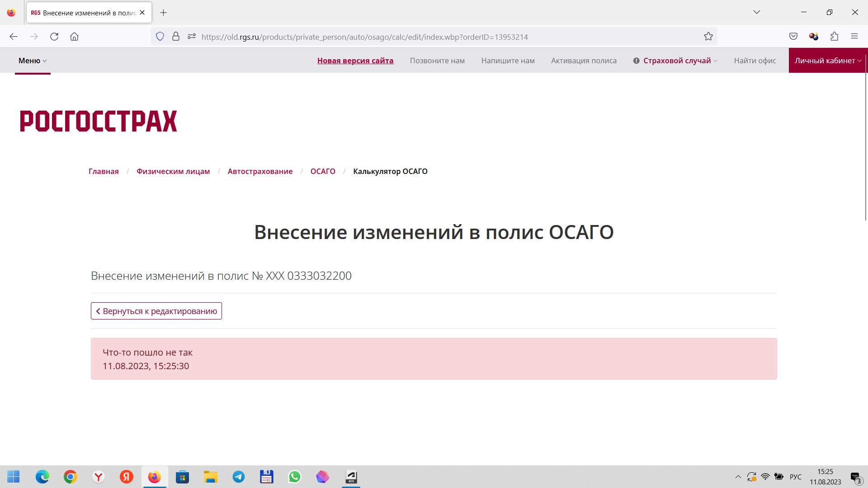Viewport: 868px width, 488px height.
Task: Switch the РУС input language indicator
Action: click(796, 477)
